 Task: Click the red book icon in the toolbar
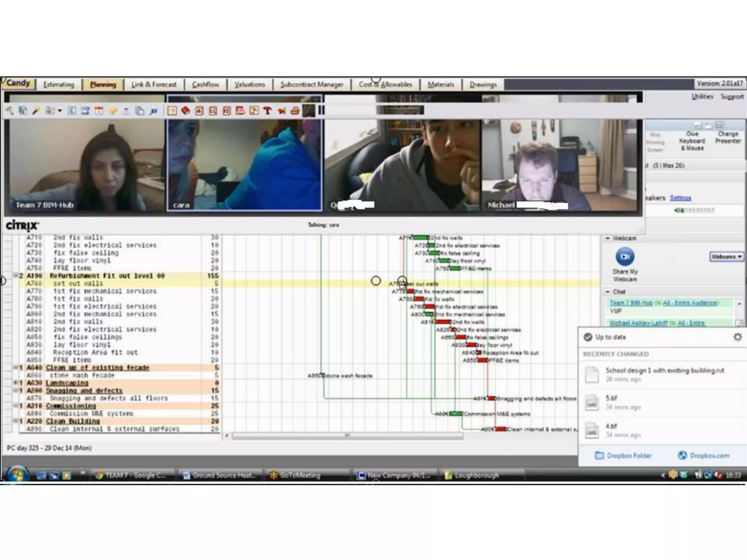(186, 110)
